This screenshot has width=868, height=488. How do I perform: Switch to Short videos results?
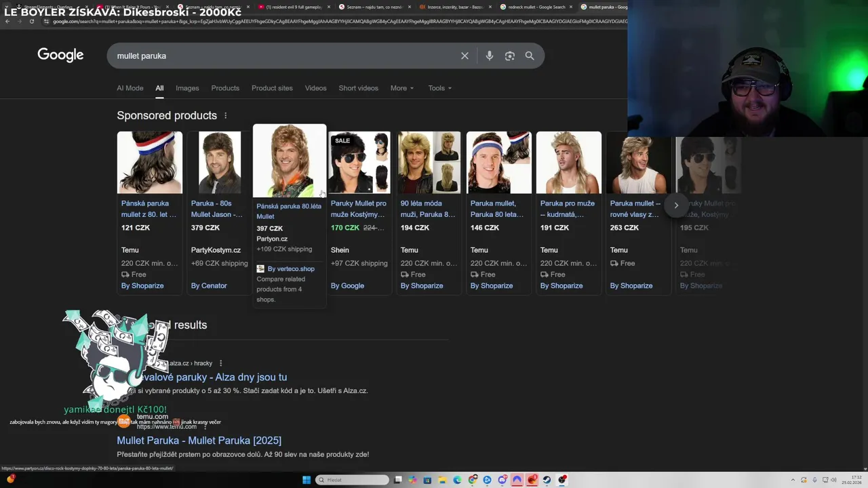(x=359, y=88)
